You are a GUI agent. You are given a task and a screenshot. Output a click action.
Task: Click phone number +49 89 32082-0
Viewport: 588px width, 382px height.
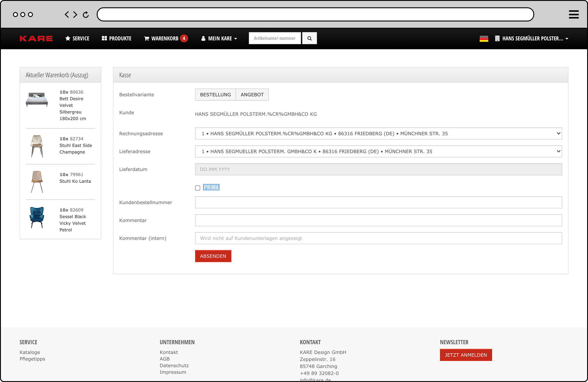click(x=319, y=373)
